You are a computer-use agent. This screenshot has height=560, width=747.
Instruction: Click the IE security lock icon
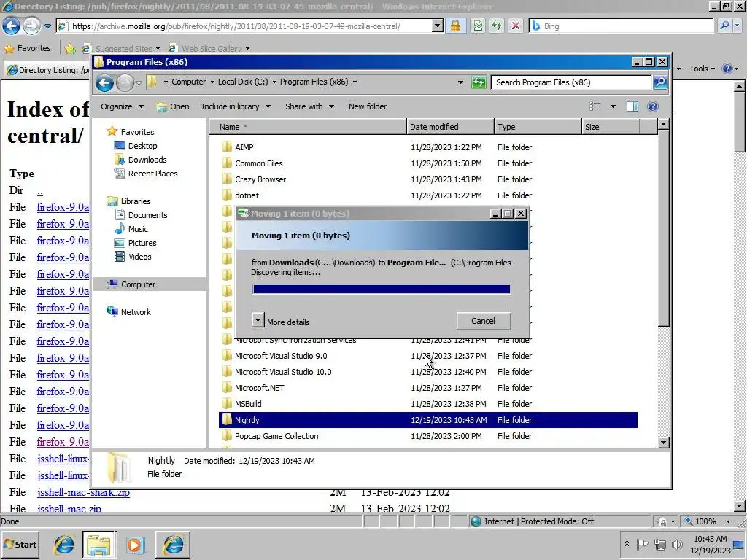[x=455, y=26]
